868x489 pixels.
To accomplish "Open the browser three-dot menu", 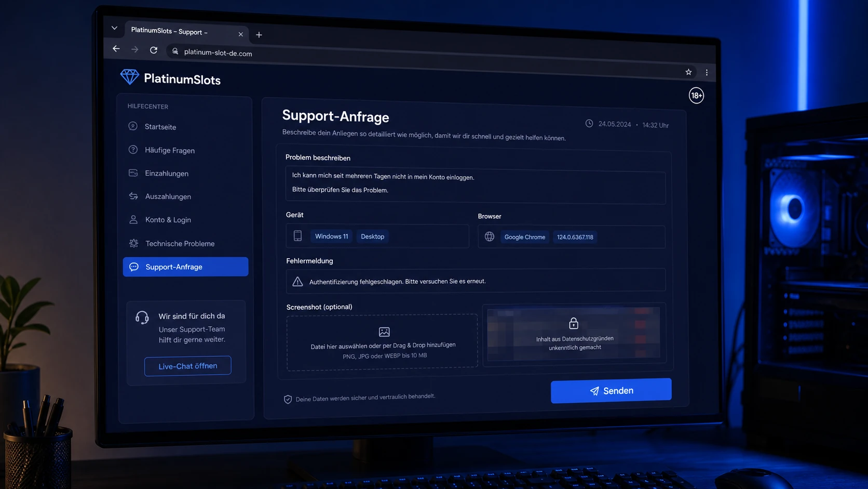I will click(707, 73).
